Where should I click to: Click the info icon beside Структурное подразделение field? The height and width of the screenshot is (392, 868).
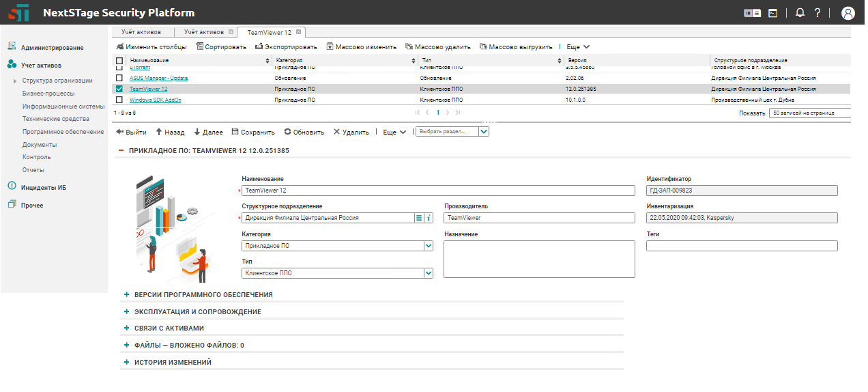click(429, 218)
